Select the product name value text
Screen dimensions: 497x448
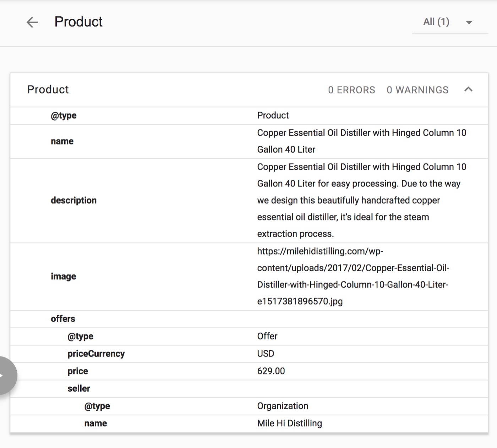(x=362, y=141)
